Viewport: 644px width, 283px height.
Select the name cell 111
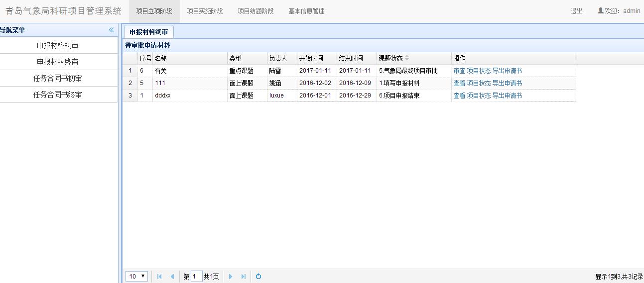pos(190,83)
